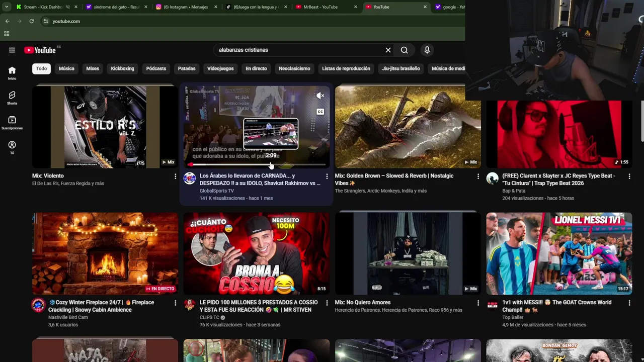Open 1v1 with MESSI video title
The image size is (644, 362).
coord(557,306)
